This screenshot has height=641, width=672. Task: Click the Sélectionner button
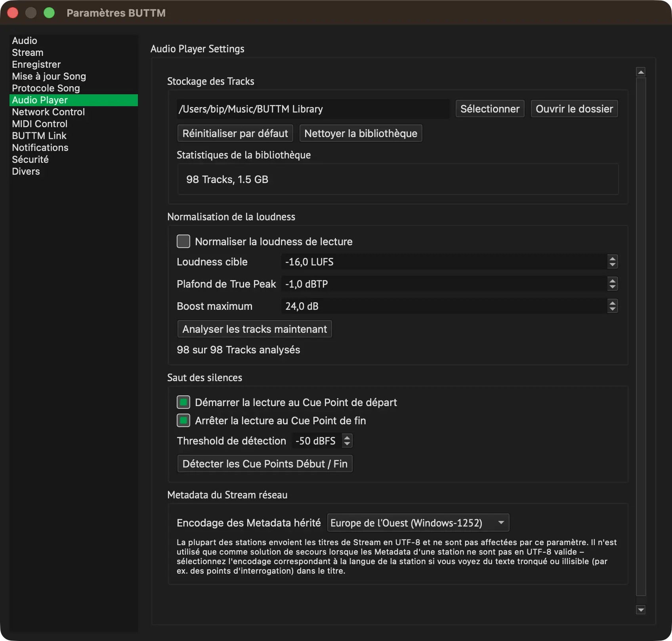490,109
